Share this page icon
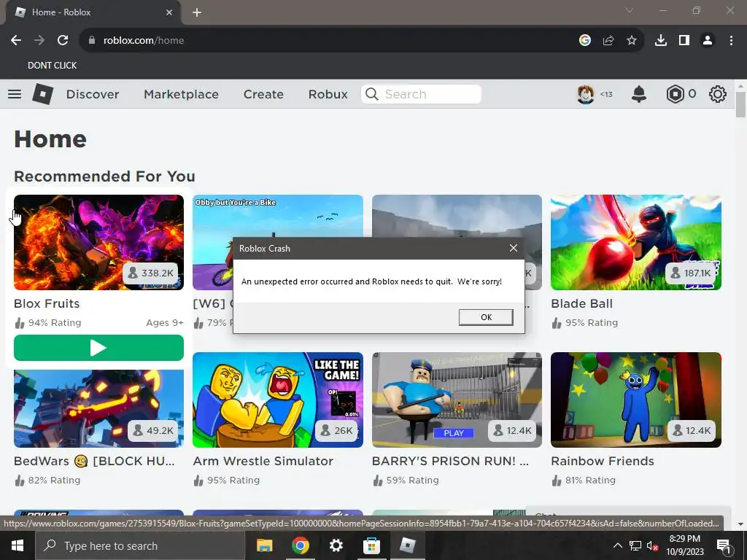This screenshot has width=747, height=560. coord(608,41)
